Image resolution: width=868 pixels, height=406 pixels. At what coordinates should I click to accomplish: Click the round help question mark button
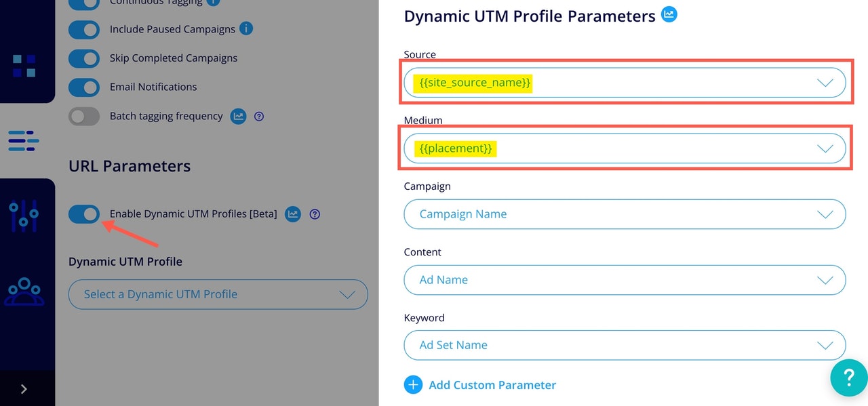848,377
